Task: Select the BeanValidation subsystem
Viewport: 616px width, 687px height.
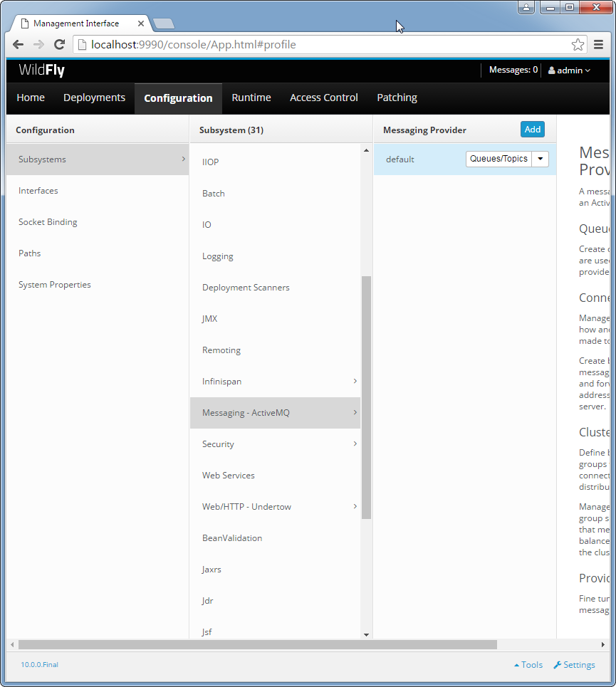Action: coord(275,538)
